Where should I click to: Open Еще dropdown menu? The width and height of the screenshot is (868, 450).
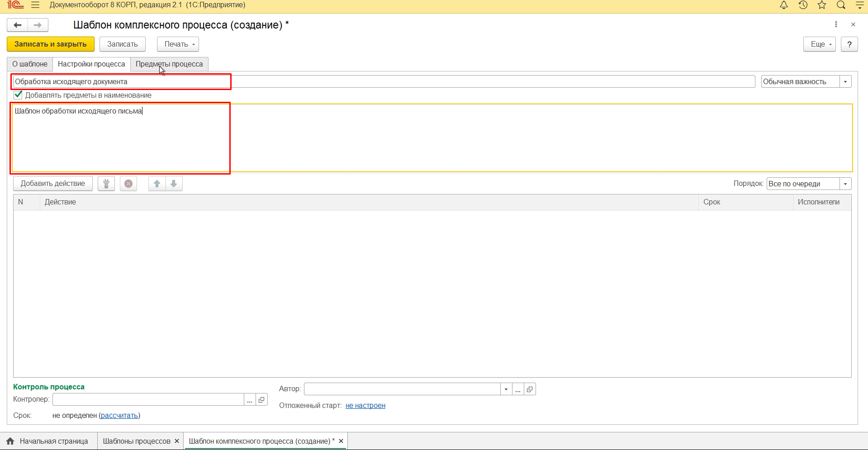point(820,44)
